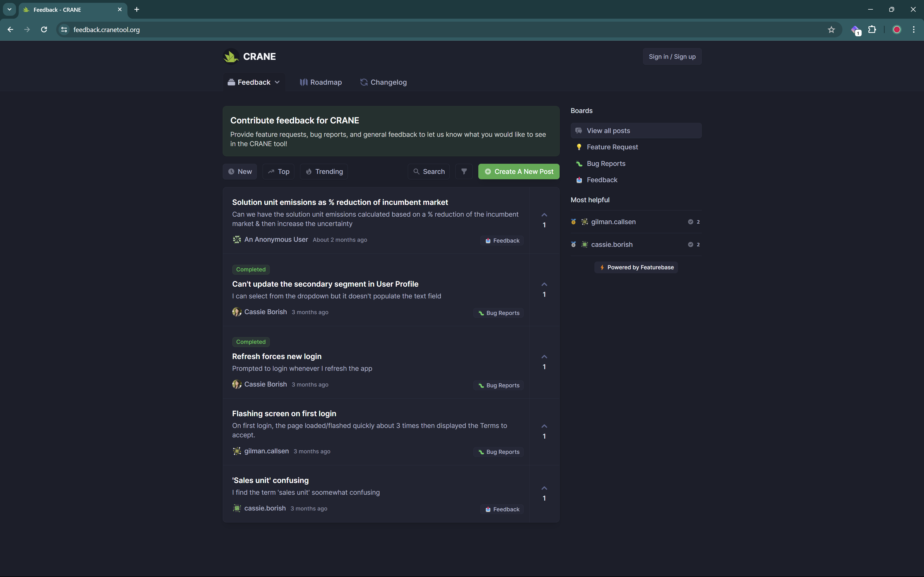Viewport: 924px width, 577px height.
Task: Click Create A New Post button
Action: pyautogui.click(x=518, y=171)
